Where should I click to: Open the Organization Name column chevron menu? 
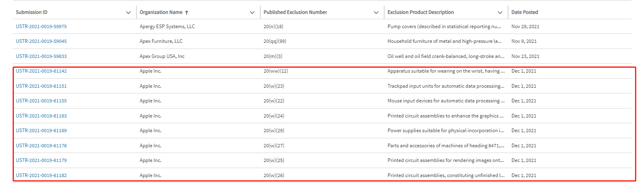(x=252, y=13)
